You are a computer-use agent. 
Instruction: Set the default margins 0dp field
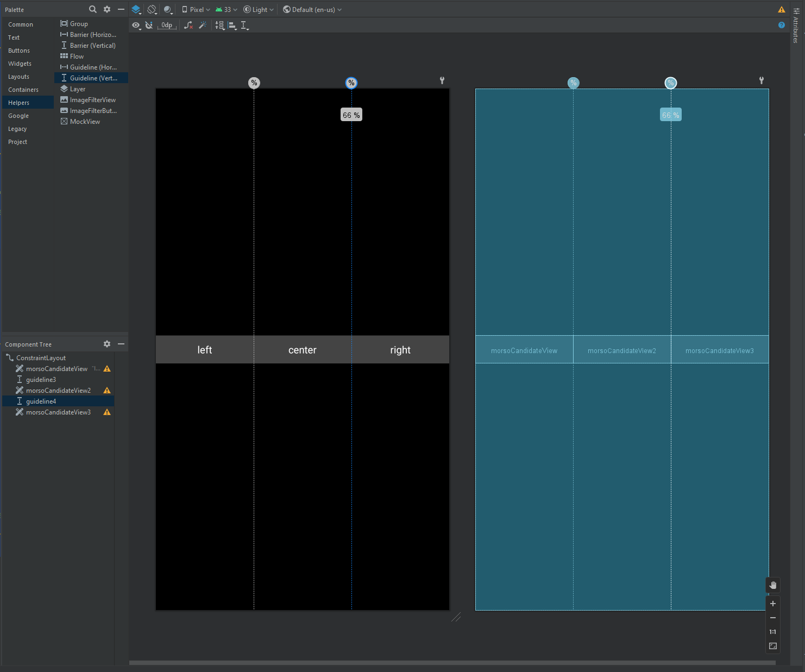pos(167,25)
